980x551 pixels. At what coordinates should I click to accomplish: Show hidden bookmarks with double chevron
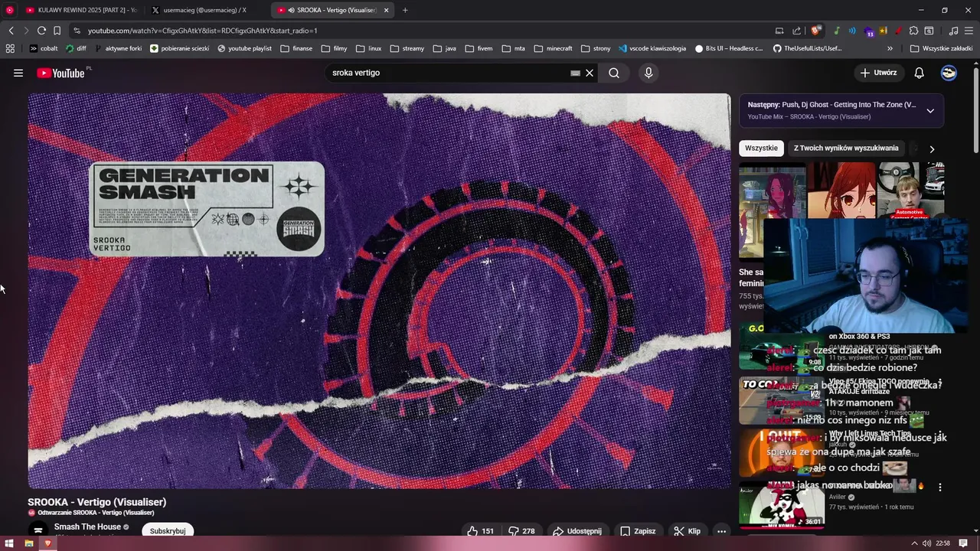tap(891, 48)
